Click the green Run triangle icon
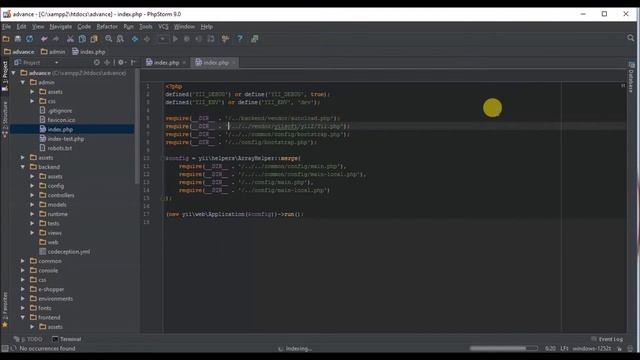640x360 pixels. (x=175, y=39)
